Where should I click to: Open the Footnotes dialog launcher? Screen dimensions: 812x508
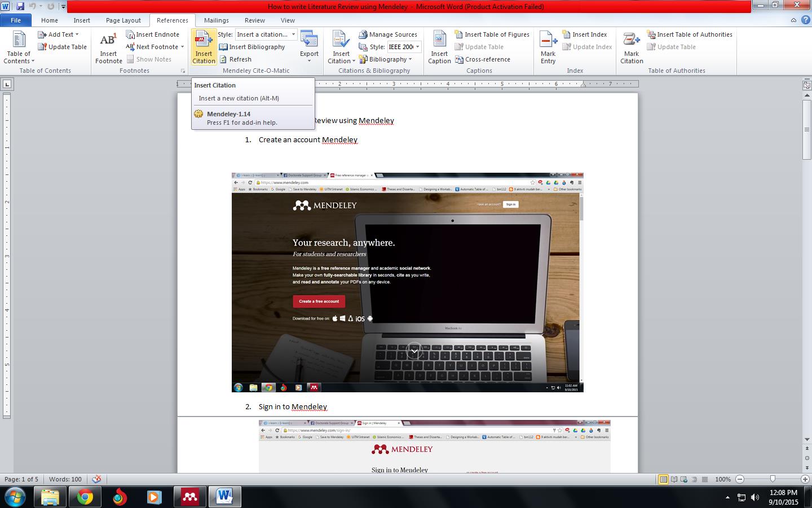click(182, 71)
